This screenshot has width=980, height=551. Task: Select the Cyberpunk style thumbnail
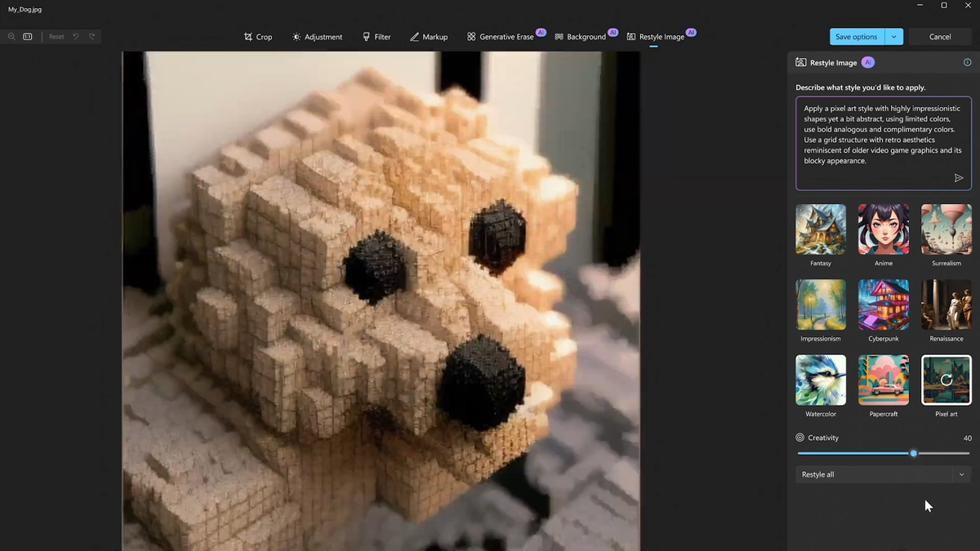coord(884,304)
